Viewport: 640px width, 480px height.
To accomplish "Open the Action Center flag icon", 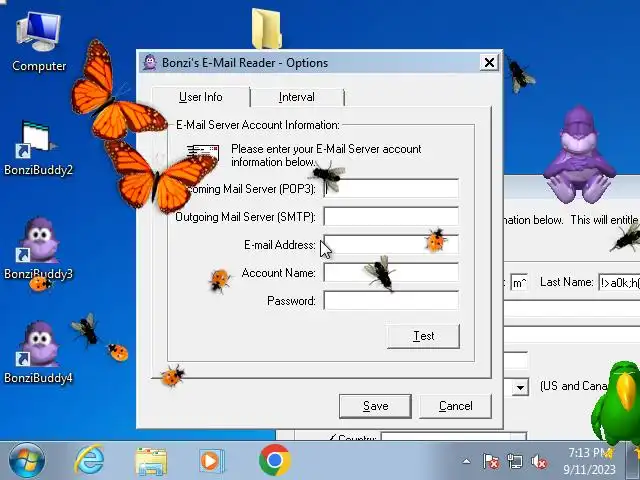I will pyautogui.click(x=491, y=462).
